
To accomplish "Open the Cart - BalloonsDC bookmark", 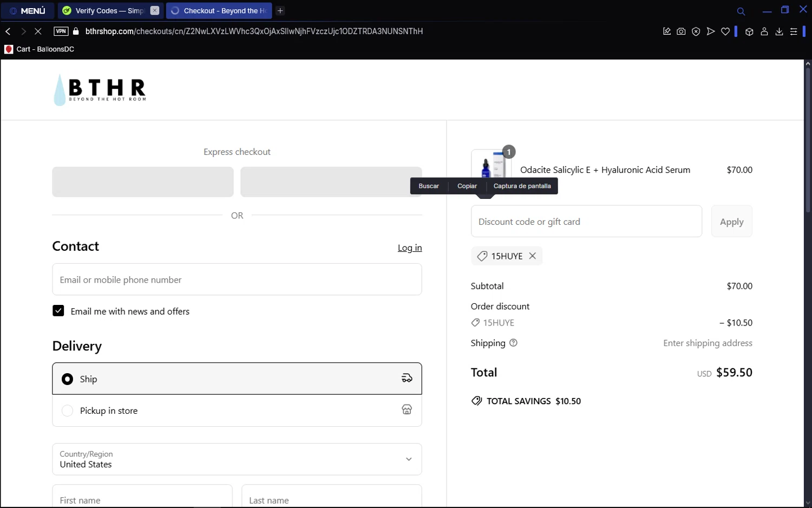I will coord(40,49).
